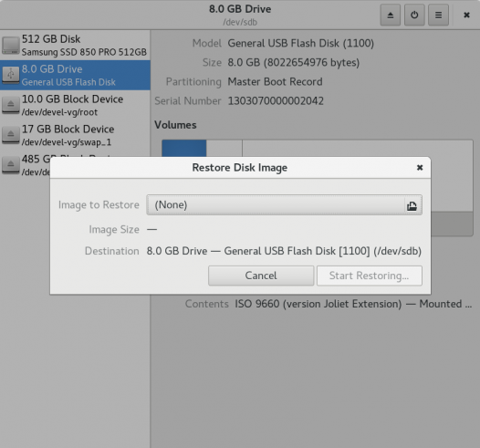Select the second small volume partition
480x448 pixels.
click(224, 149)
